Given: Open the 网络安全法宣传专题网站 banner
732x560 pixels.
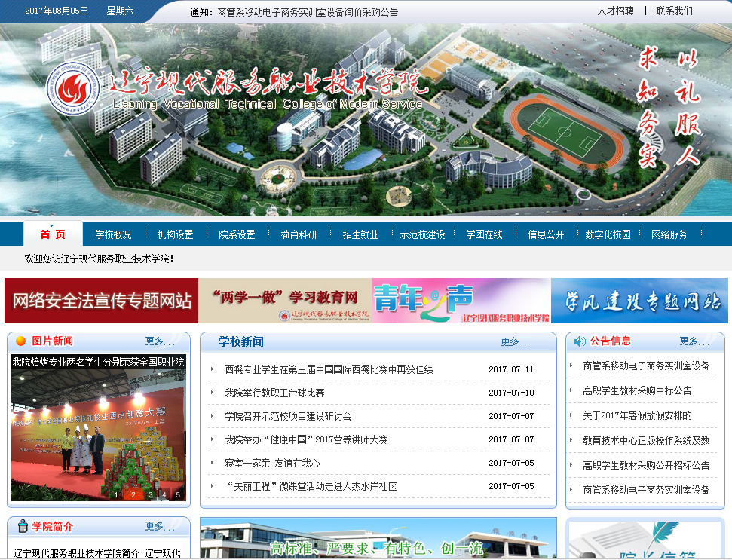Looking at the screenshot, I should (101, 301).
